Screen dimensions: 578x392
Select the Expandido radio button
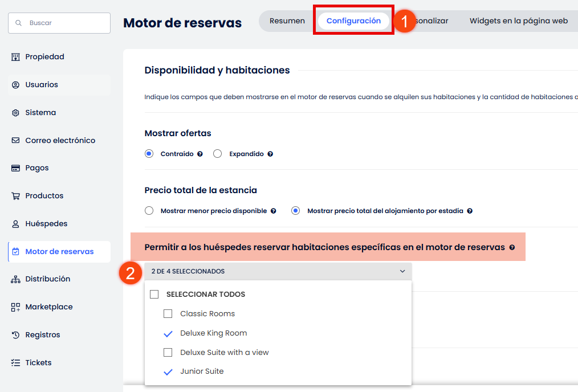click(217, 154)
